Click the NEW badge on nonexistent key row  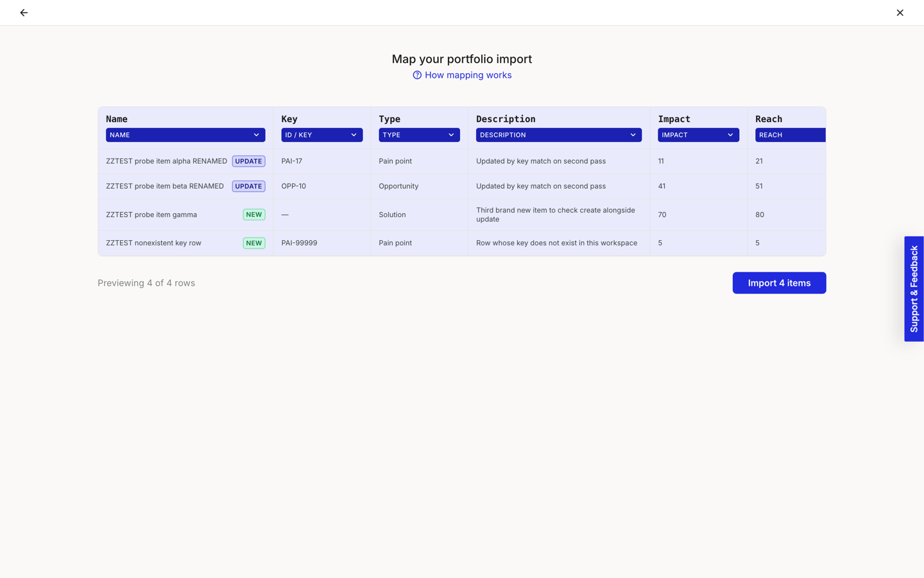(x=254, y=243)
